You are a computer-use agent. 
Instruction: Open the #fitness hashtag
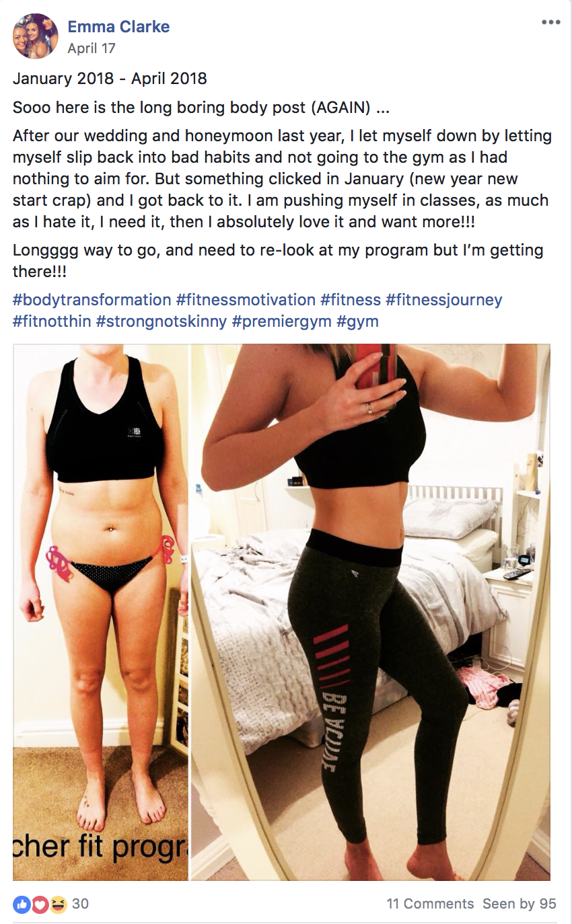(x=351, y=300)
